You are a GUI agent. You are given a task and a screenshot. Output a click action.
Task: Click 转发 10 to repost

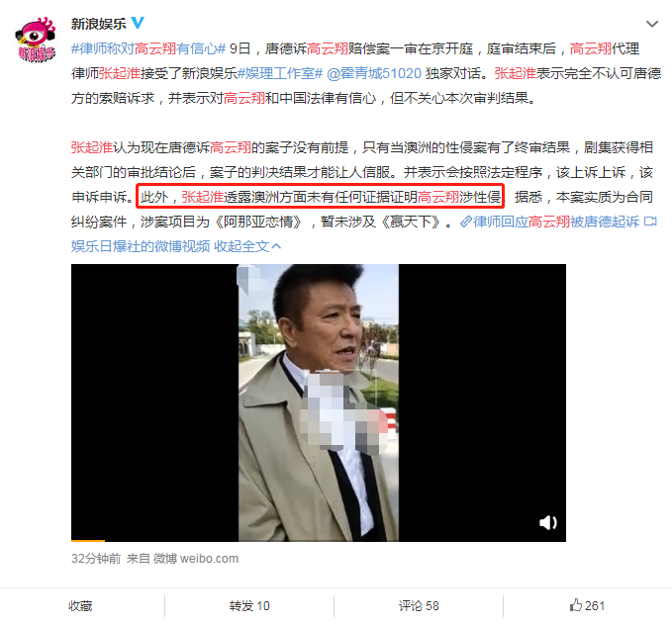[x=249, y=606]
